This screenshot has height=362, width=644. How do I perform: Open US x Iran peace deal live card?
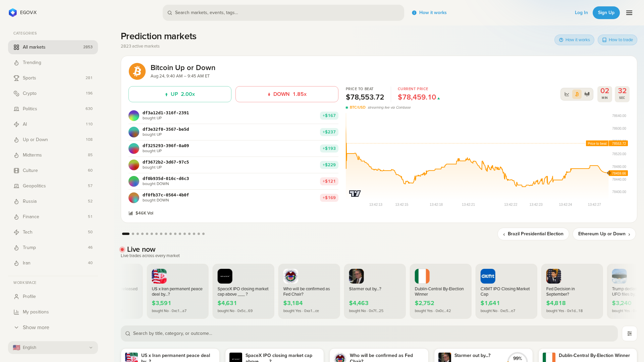pyautogui.click(x=177, y=291)
